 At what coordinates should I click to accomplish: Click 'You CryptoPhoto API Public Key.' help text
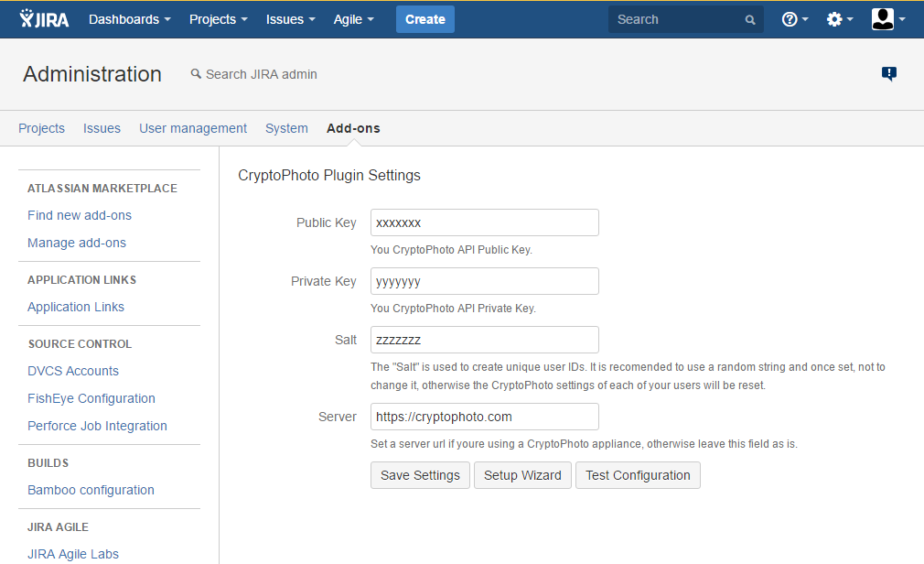coord(451,250)
